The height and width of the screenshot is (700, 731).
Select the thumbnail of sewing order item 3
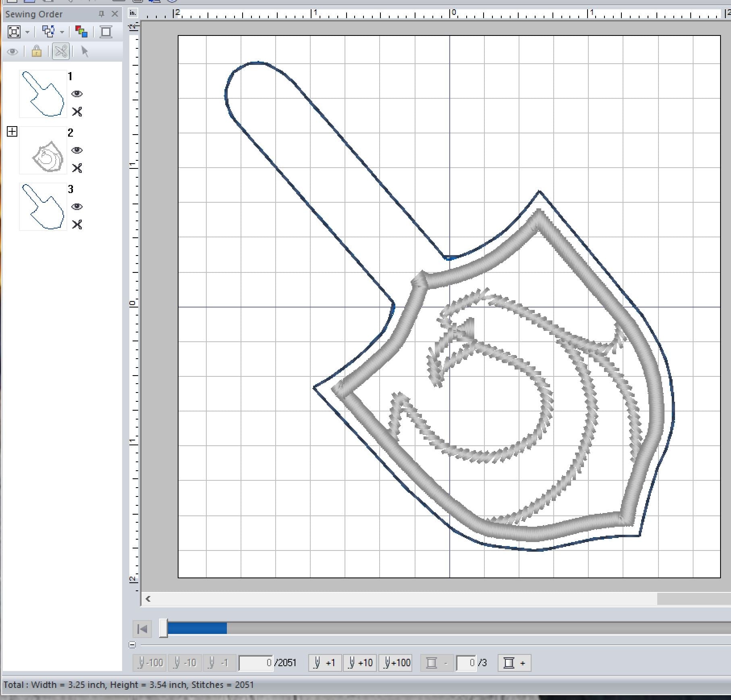(43, 207)
